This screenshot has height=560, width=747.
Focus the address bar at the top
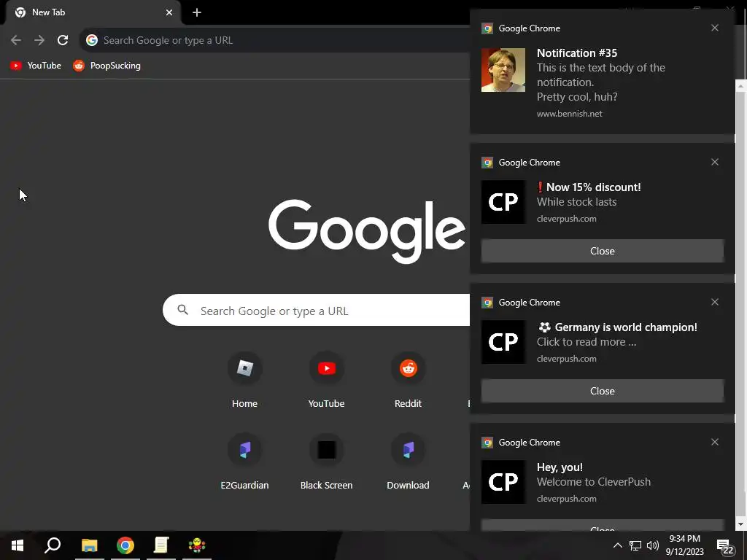click(x=276, y=40)
